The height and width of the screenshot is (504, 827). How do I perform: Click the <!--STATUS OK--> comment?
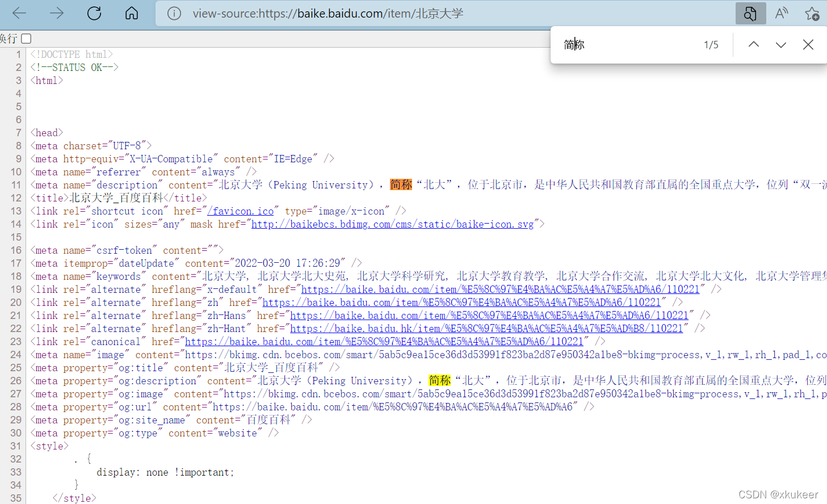click(74, 68)
